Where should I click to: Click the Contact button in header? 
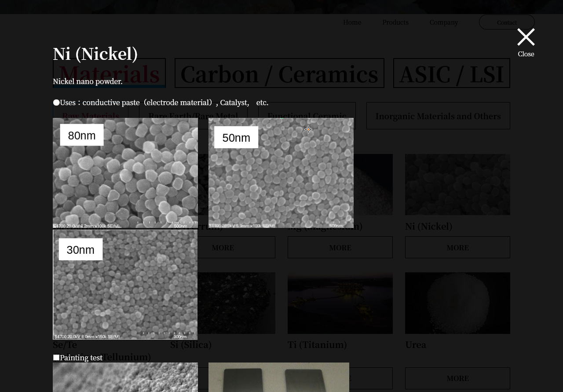pyautogui.click(x=507, y=22)
